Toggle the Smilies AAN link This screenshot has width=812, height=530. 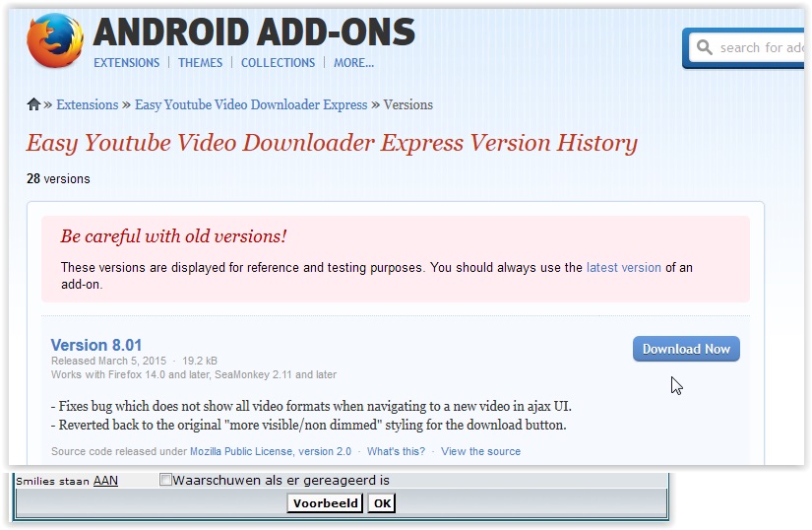point(105,481)
